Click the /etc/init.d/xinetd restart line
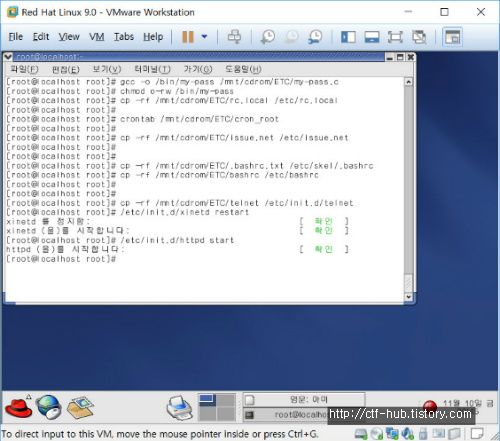The image size is (500, 441). click(x=128, y=212)
